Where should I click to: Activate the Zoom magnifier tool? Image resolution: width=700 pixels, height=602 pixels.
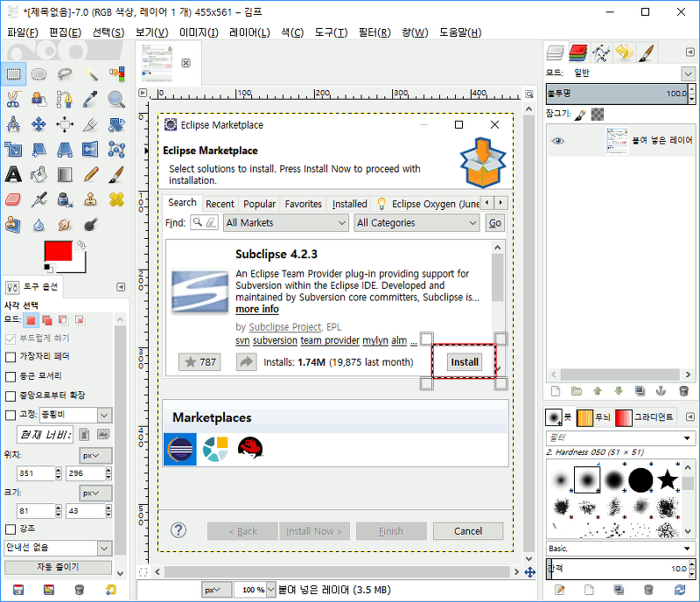(116, 100)
